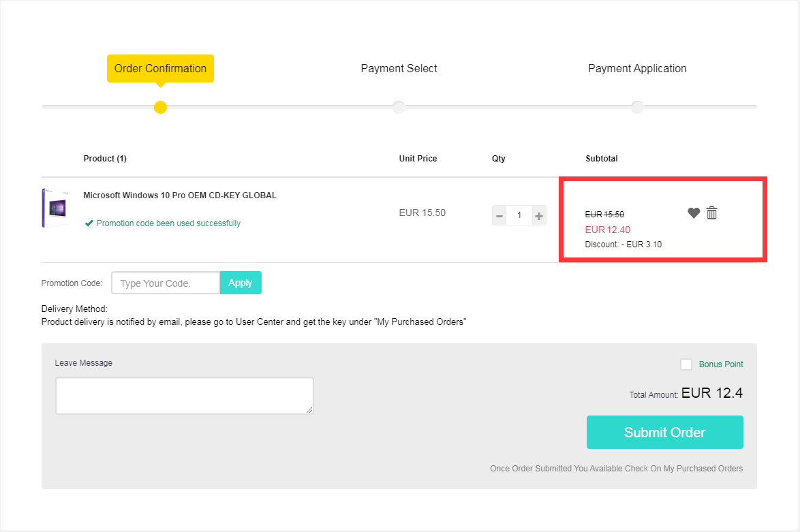This screenshot has width=800, height=532.
Task: Click the Discount: - EUR 3.10 text
Action: click(623, 245)
